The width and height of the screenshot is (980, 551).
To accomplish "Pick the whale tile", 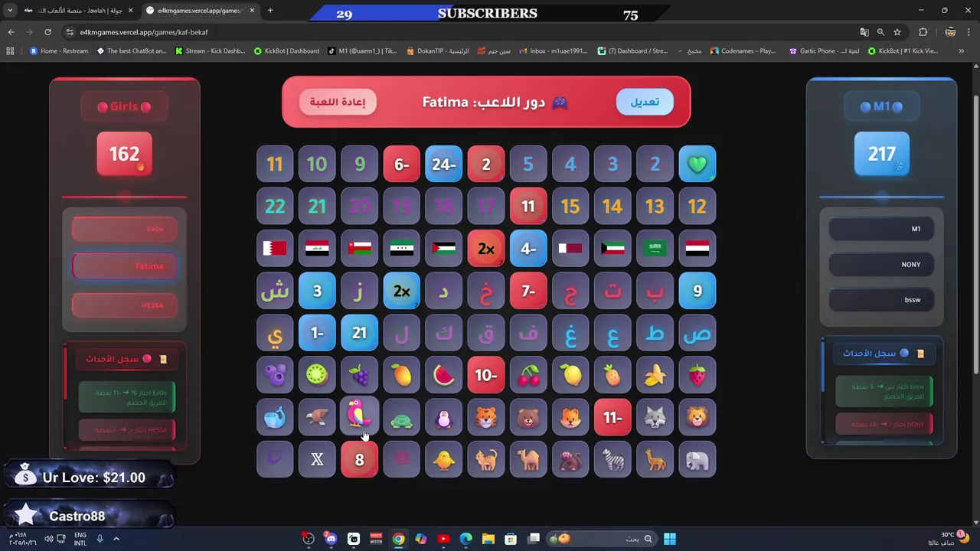I will [x=275, y=417].
